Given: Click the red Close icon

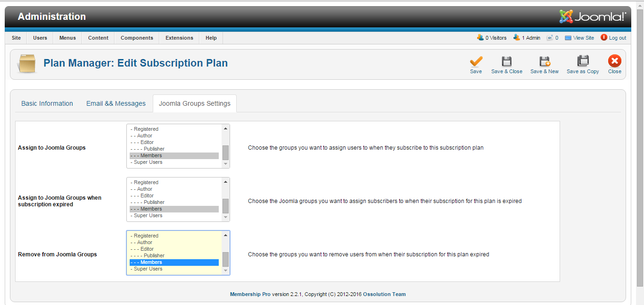Looking at the screenshot, I should [615, 61].
